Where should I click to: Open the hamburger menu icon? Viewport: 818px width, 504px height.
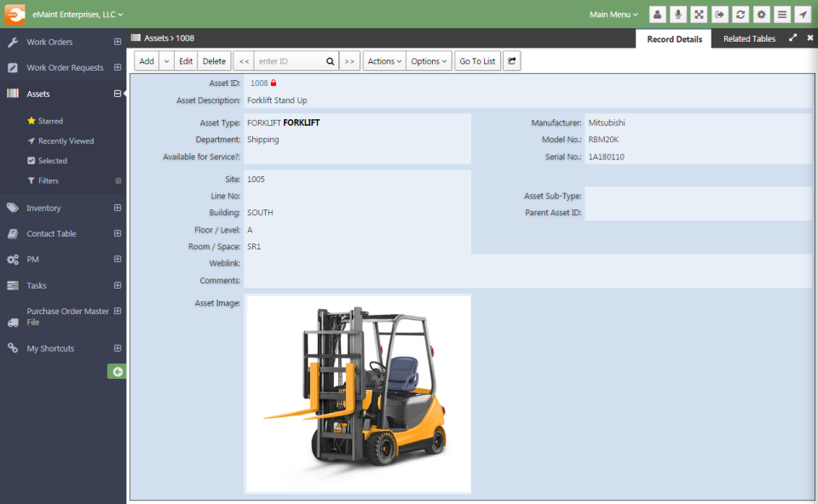coord(782,14)
